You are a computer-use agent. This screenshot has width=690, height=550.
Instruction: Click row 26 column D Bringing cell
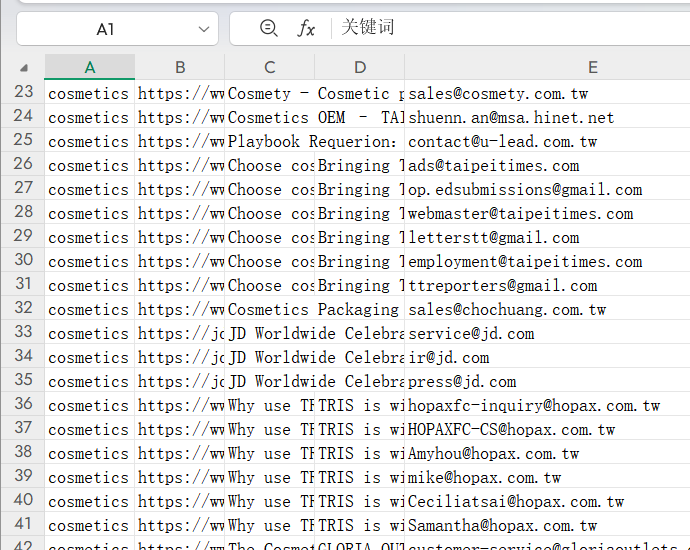[x=360, y=165]
